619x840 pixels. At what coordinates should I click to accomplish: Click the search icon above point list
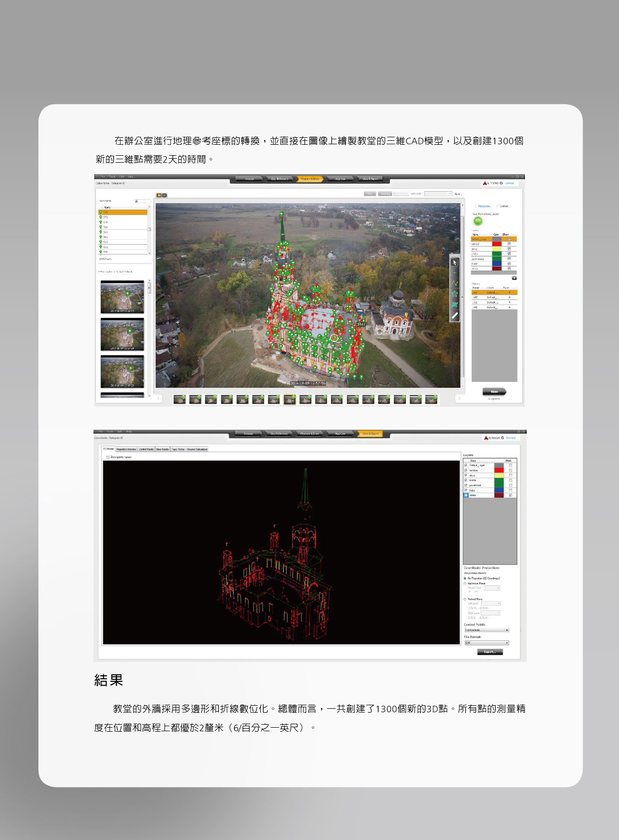[137, 201]
